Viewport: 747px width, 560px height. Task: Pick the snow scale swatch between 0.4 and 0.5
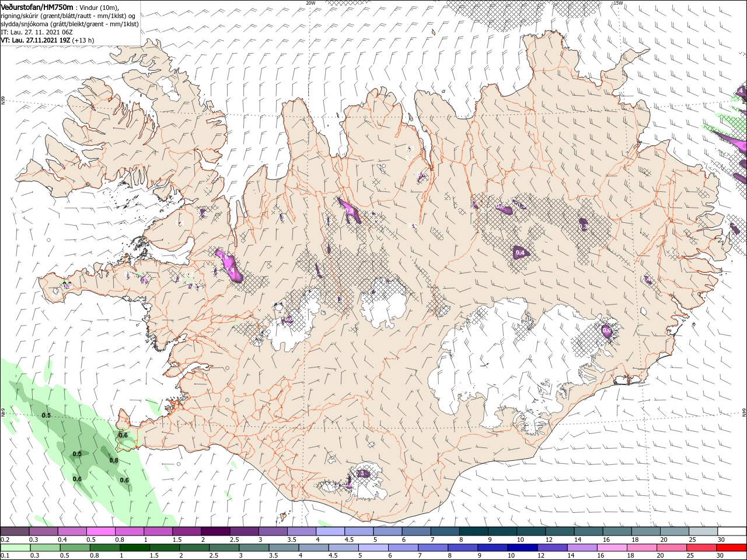click(72, 531)
